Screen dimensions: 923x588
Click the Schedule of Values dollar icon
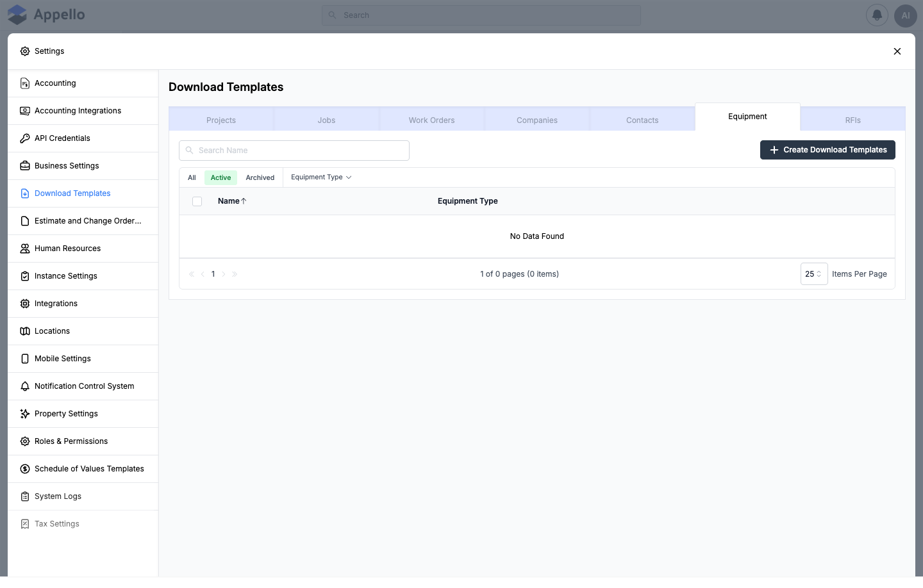click(x=25, y=469)
